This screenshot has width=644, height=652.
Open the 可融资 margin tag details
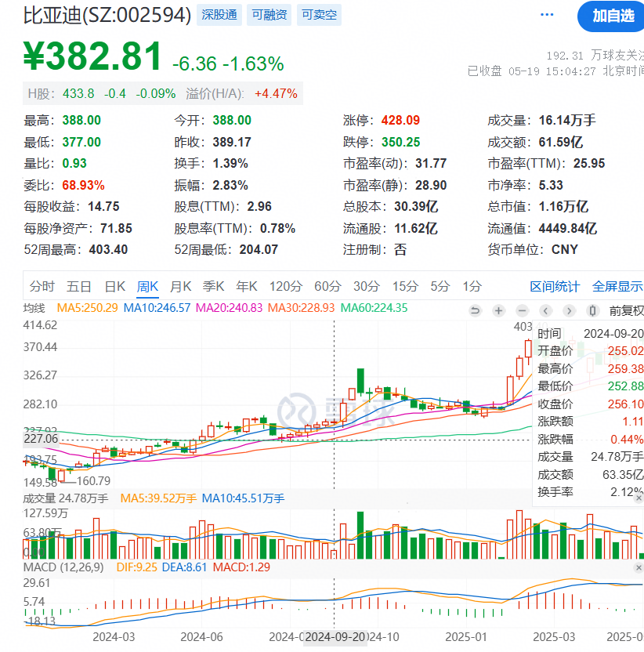(x=269, y=14)
